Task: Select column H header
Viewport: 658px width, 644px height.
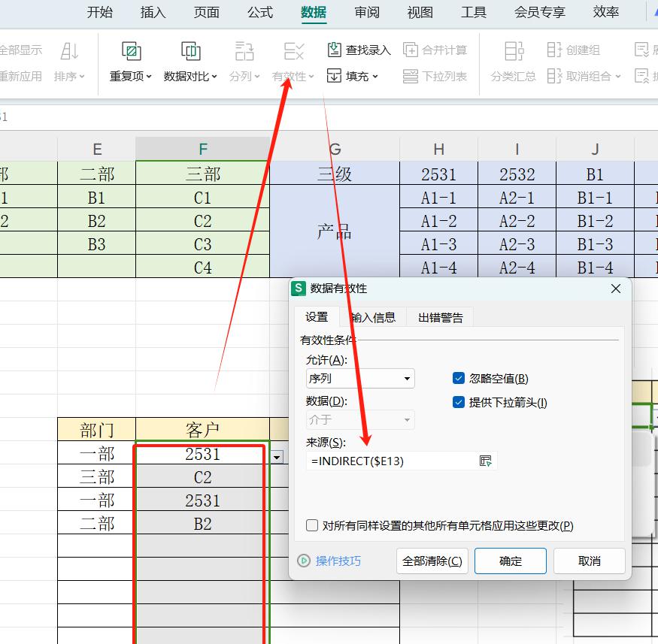Action: tap(439, 149)
